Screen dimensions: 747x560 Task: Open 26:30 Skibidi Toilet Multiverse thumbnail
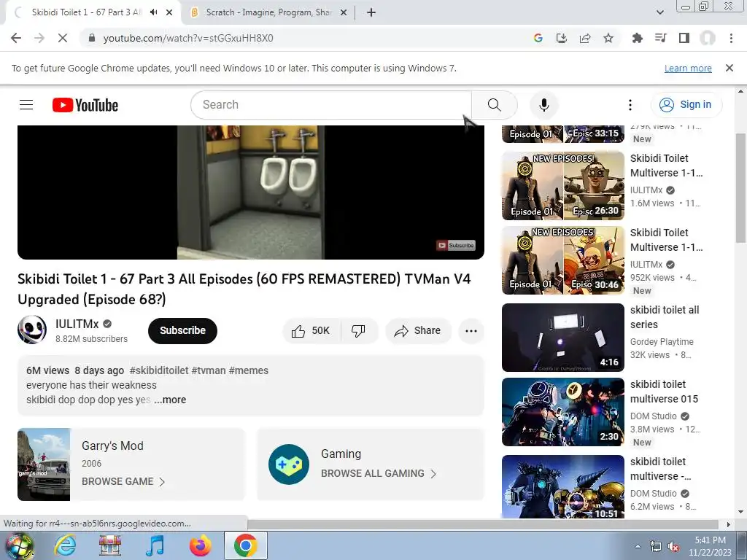coord(562,186)
